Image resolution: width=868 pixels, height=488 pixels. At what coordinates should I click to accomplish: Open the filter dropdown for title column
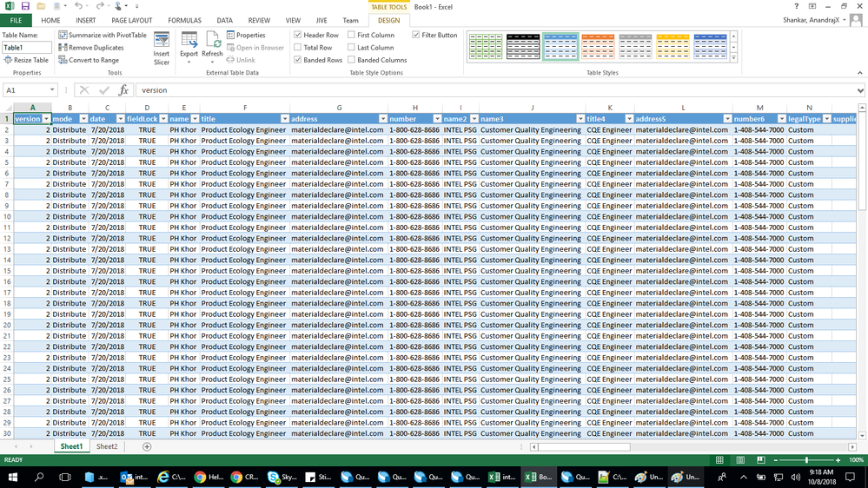pos(284,119)
